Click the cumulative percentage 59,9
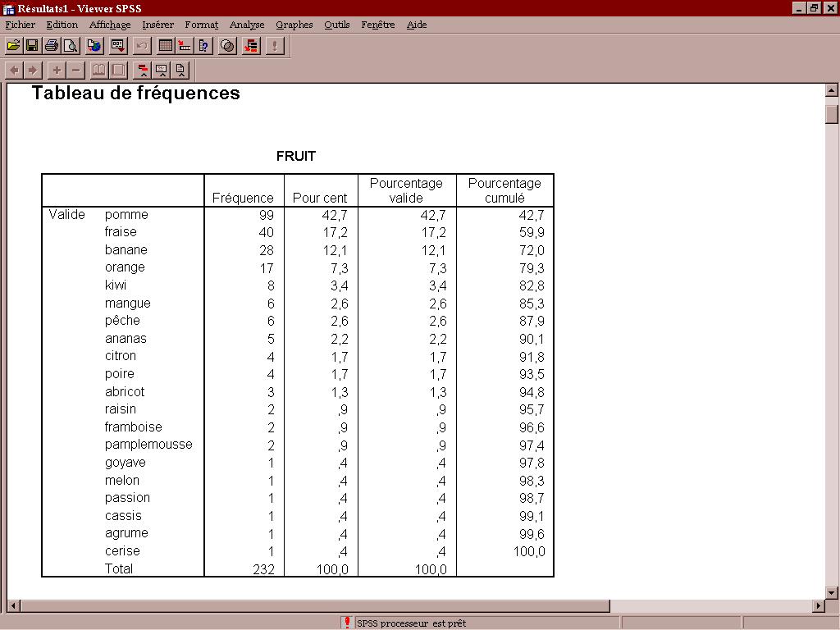 pyautogui.click(x=532, y=232)
